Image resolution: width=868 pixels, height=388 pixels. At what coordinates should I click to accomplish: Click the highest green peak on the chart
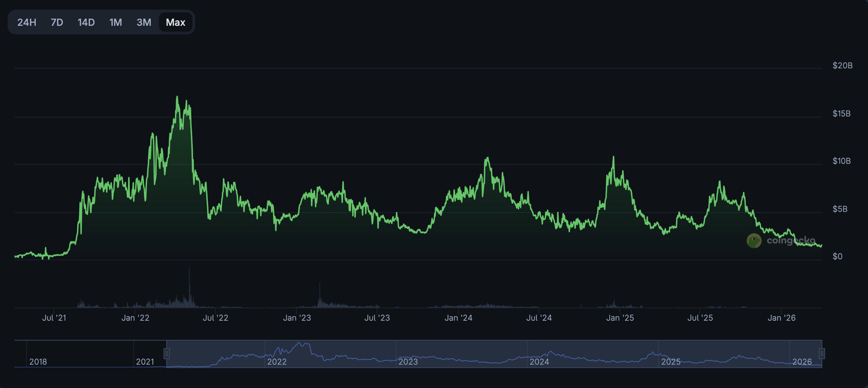click(177, 97)
